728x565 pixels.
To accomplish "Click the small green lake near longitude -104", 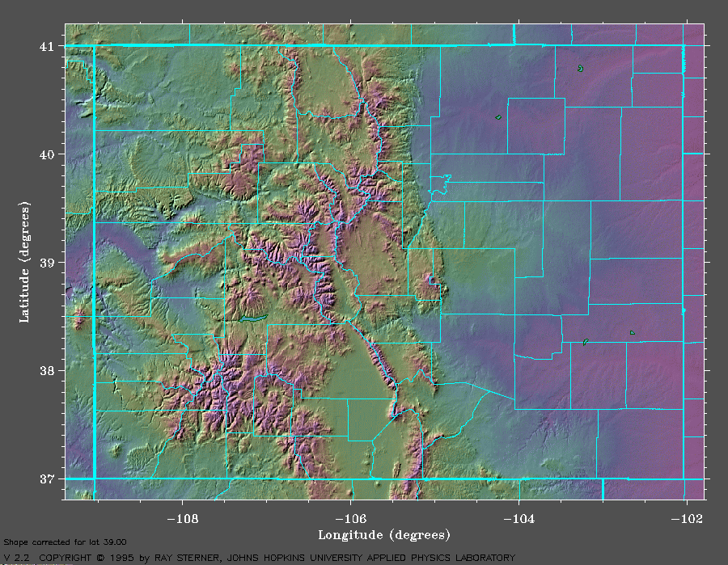I will pos(498,117).
